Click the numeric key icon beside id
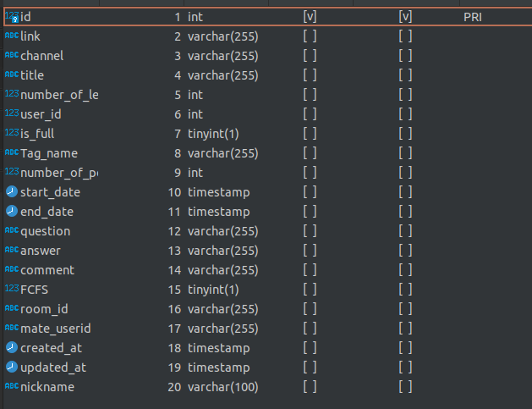Viewport: 532px width, 409px height. 12,17
